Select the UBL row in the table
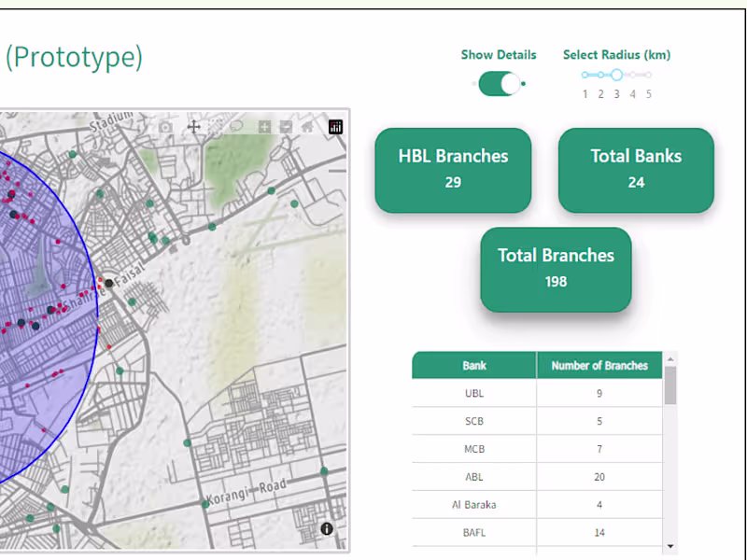This screenshot has height=560, width=747. pyautogui.click(x=474, y=393)
